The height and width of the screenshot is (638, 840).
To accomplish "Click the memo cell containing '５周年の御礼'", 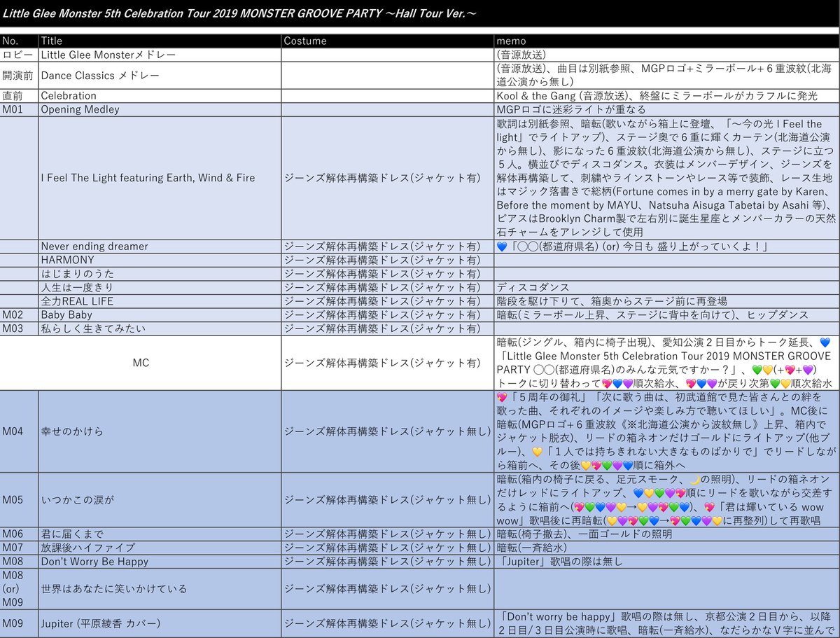I will click(666, 431).
